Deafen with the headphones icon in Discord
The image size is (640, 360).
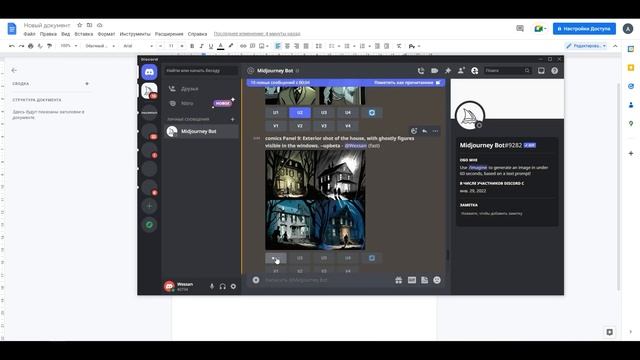pyautogui.click(x=222, y=287)
